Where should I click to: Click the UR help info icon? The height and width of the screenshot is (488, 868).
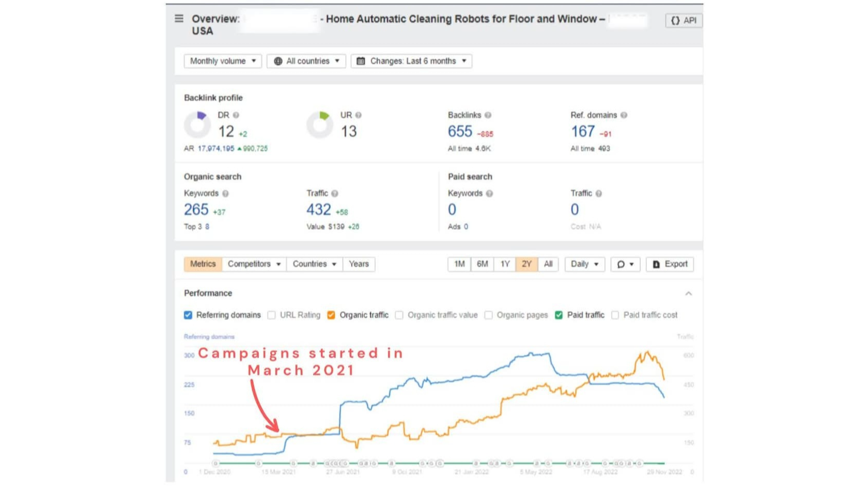[359, 115]
